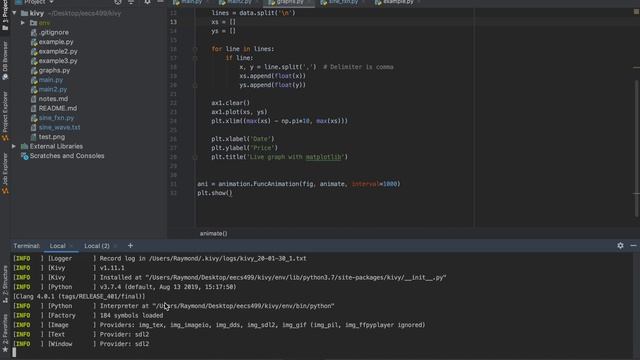640x360 pixels.
Task: Open the DB Browser side panel
Action: [5, 60]
